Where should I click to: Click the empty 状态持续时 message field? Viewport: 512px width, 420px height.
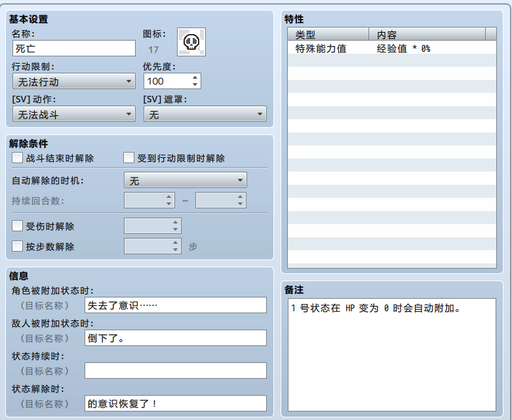pyautogui.click(x=176, y=371)
